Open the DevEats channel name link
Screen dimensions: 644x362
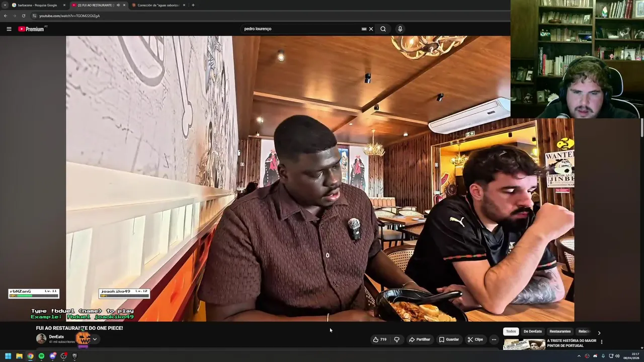click(56, 337)
